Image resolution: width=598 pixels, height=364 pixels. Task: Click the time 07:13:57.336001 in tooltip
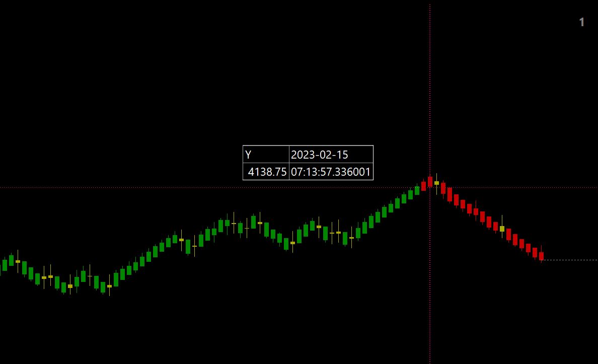pos(331,172)
